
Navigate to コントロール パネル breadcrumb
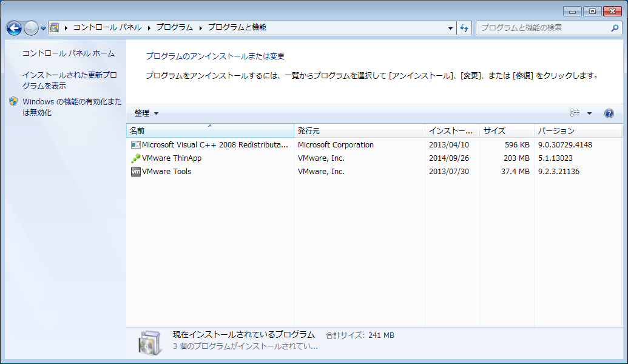pyautogui.click(x=107, y=27)
